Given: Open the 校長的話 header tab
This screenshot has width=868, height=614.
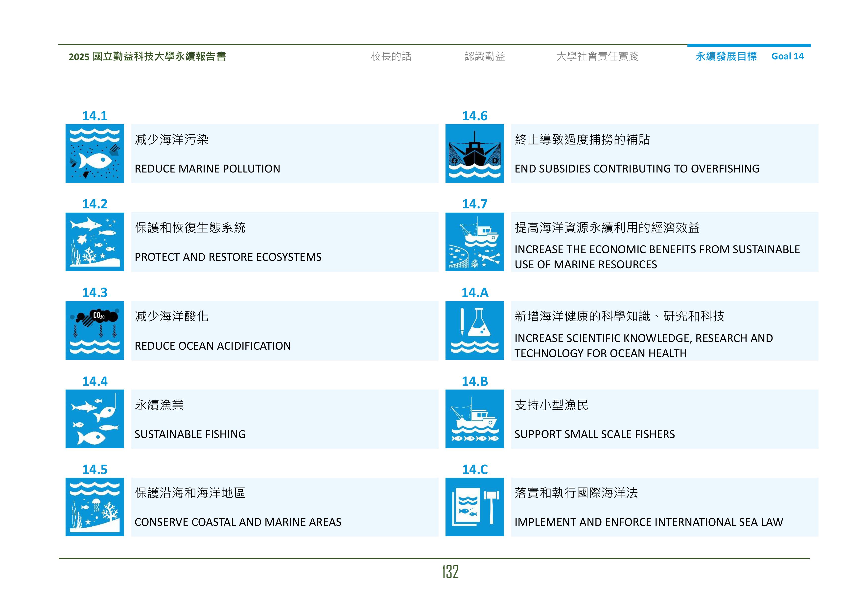Looking at the screenshot, I should 391,56.
